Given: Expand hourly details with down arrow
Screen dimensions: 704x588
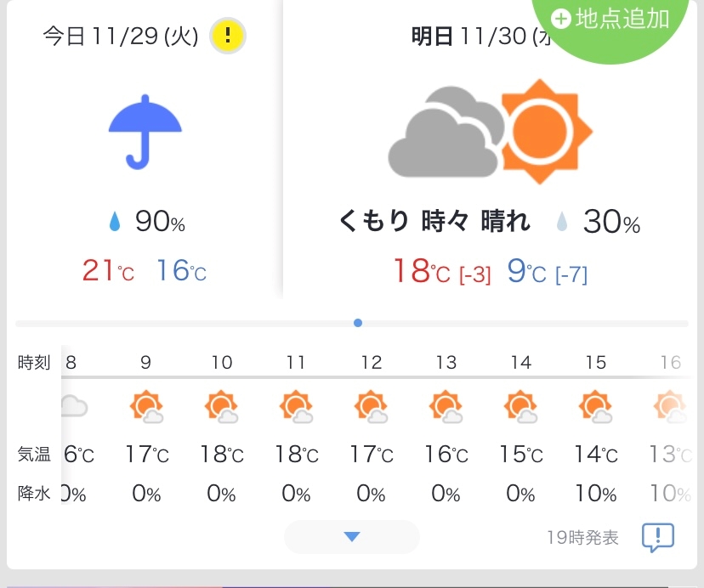Looking at the screenshot, I should [x=351, y=537].
